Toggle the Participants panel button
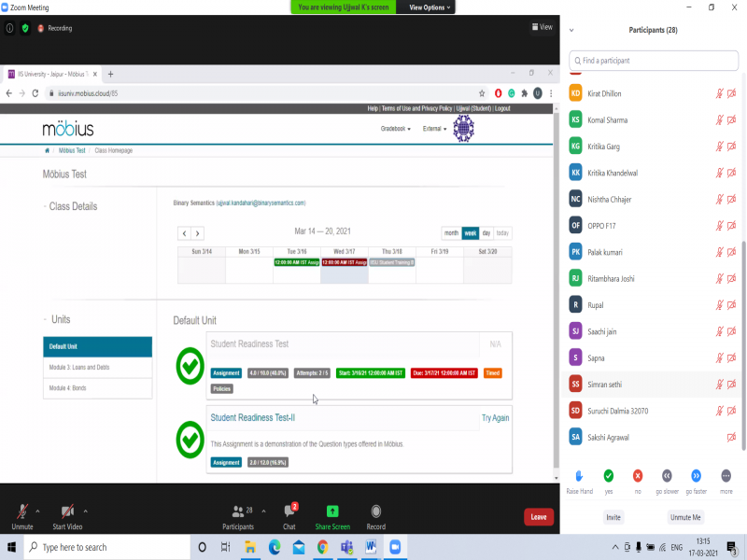The height and width of the screenshot is (560, 747). pos(237,512)
